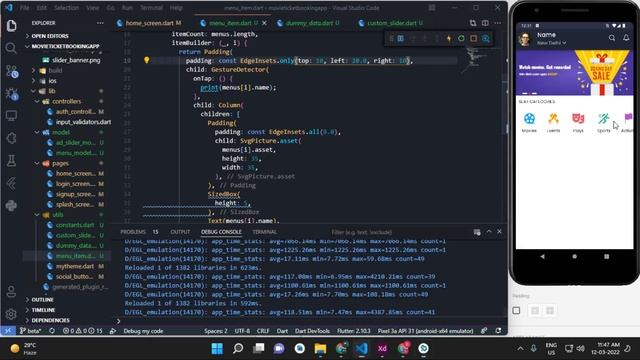Switch to home_screen.dart editor tab
Image resolution: width=640 pixels, height=360 pixels.
[149, 23]
